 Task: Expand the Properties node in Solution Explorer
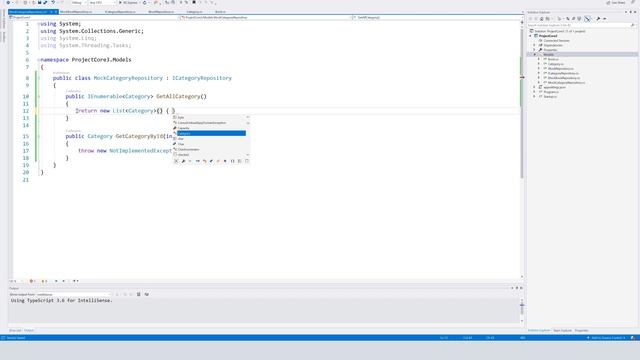click(x=534, y=50)
